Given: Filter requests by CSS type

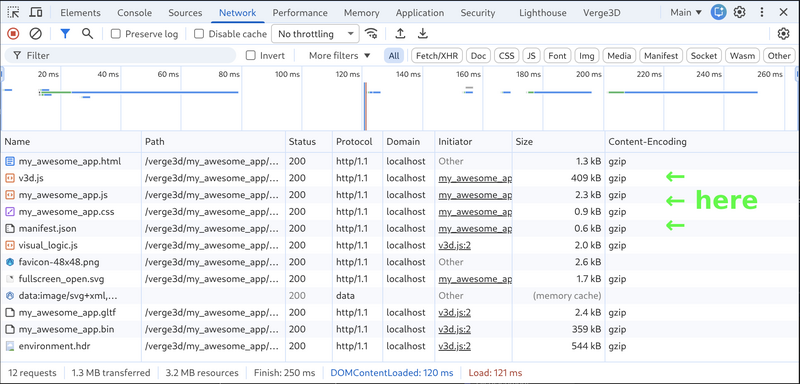Looking at the screenshot, I should 507,56.
